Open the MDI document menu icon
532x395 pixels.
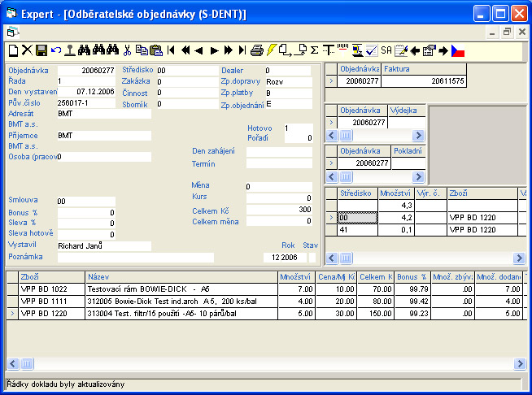pyautogui.click(x=11, y=32)
